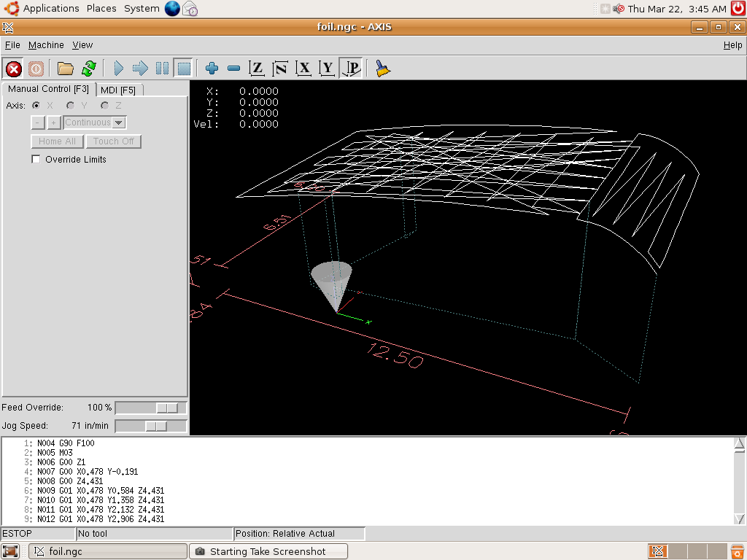Image resolution: width=747 pixels, height=560 pixels.
Task: Adjust the Feed Override slider
Action: (167, 408)
